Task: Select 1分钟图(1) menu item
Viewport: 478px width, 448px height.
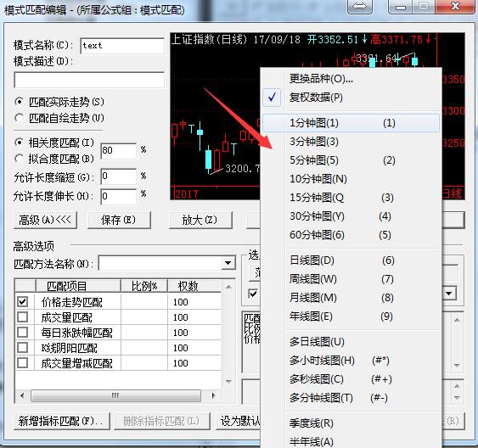Action: [x=351, y=123]
